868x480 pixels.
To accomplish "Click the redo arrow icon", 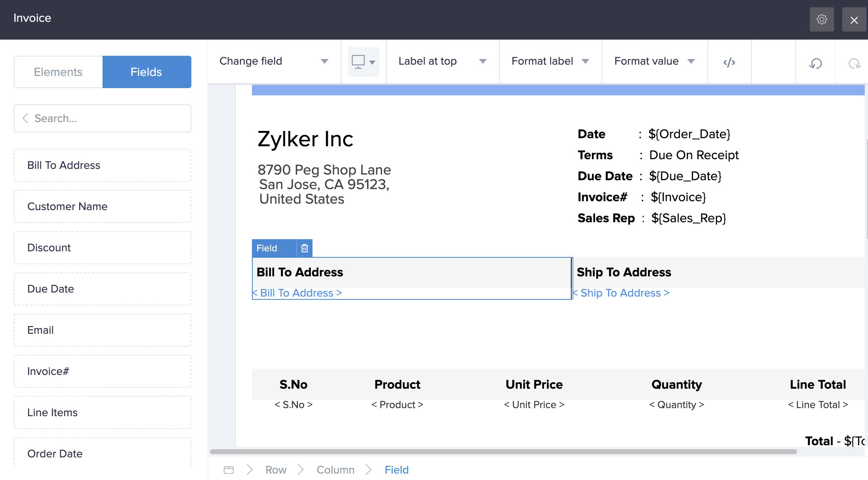I will (854, 63).
